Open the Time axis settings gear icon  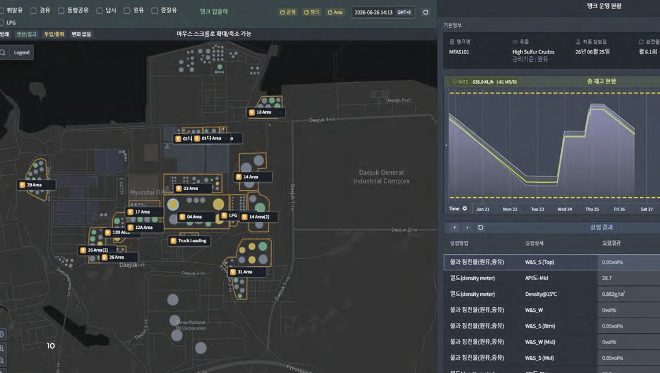coord(465,208)
